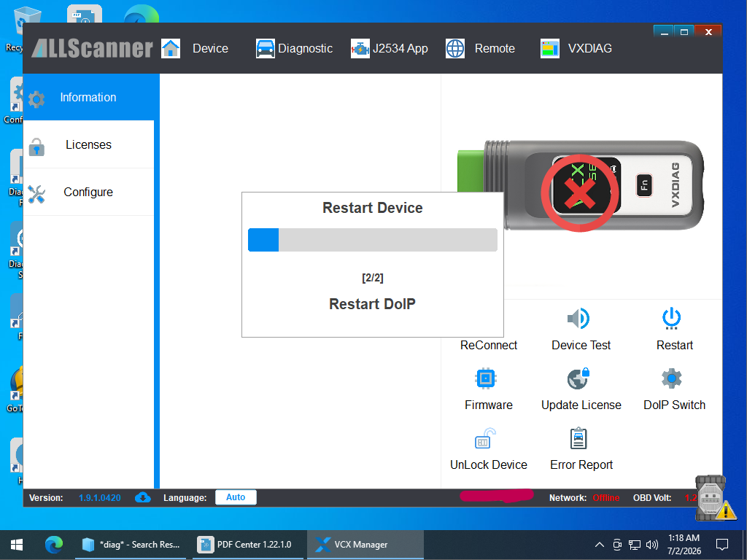Click the ALLScanner logo
This screenshot has height=560, width=747.
pyautogui.click(x=93, y=48)
